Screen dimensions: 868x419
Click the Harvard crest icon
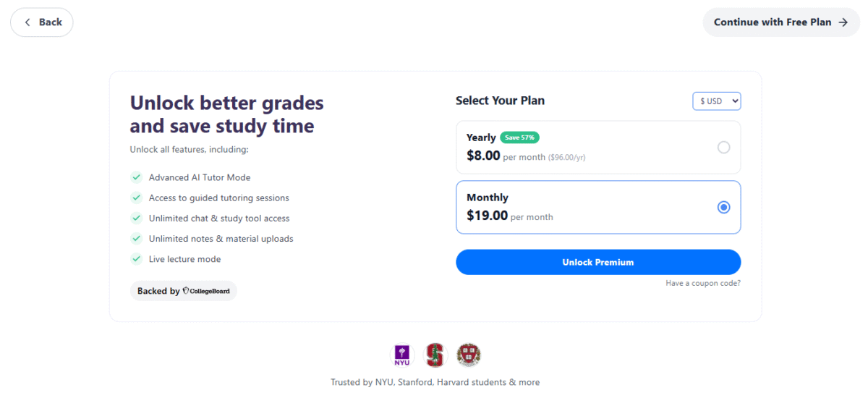(x=469, y=355)
